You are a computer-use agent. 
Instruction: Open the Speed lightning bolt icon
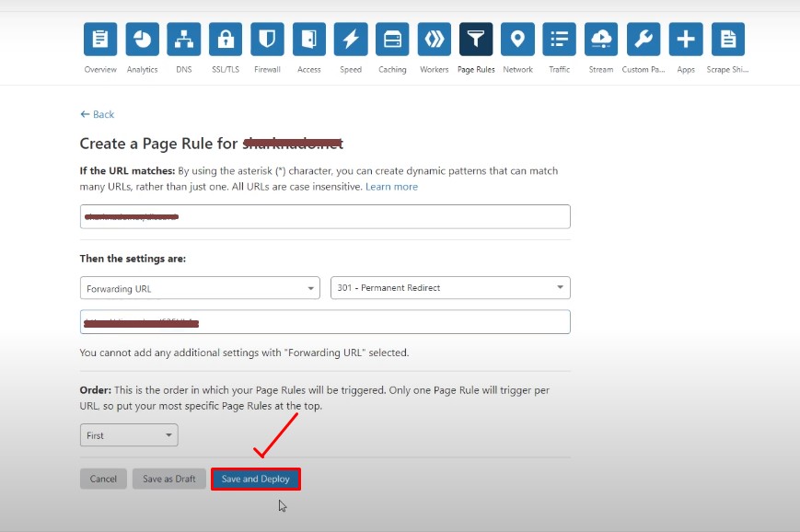pos(351,40)
